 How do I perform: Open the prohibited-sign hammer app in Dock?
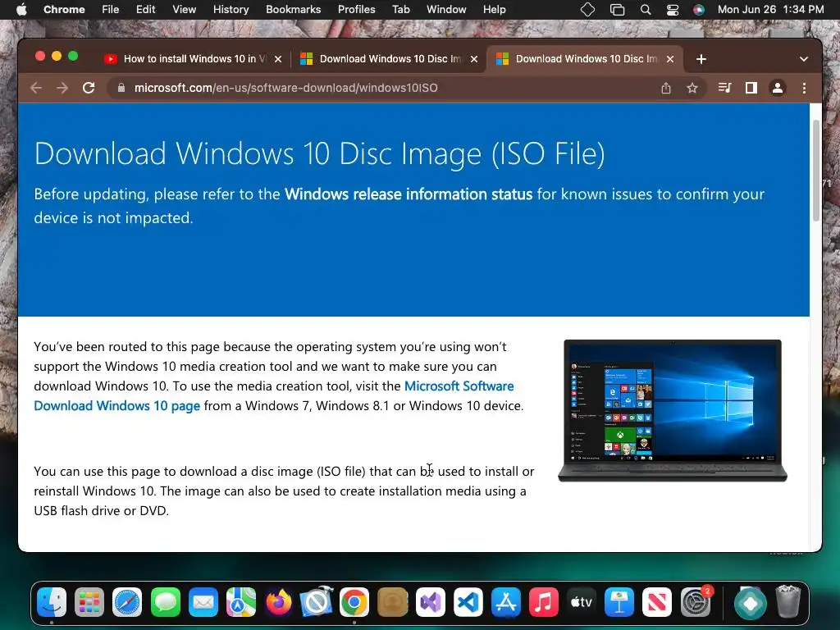(x=316, y=602)
